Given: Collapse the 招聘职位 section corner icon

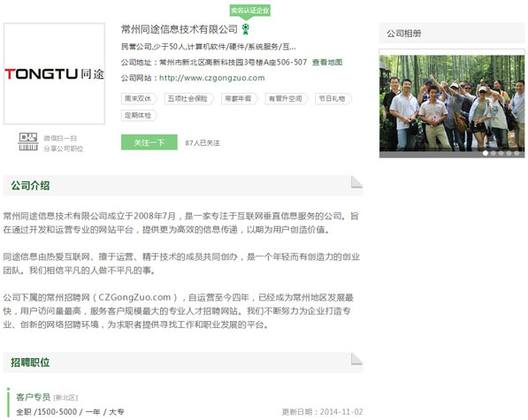Looking at the screenshot, I should [356, 359].
